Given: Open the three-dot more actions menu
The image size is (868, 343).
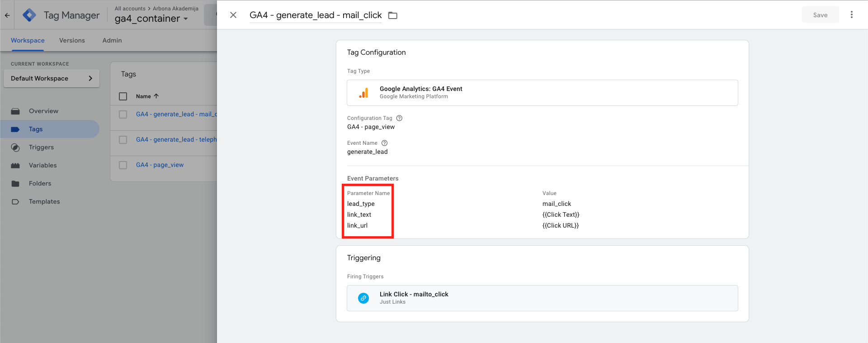Looking at the screenshot, I should tap(852, 14).
